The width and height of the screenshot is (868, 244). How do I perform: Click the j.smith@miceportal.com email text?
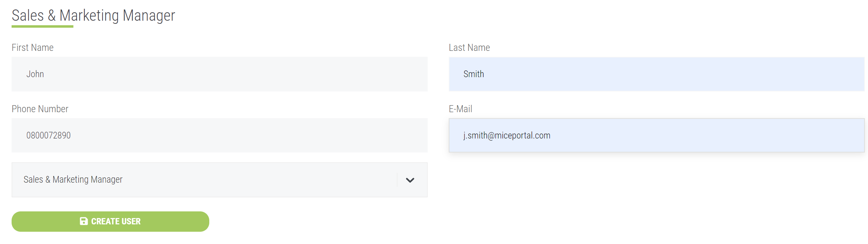[507, 136]
